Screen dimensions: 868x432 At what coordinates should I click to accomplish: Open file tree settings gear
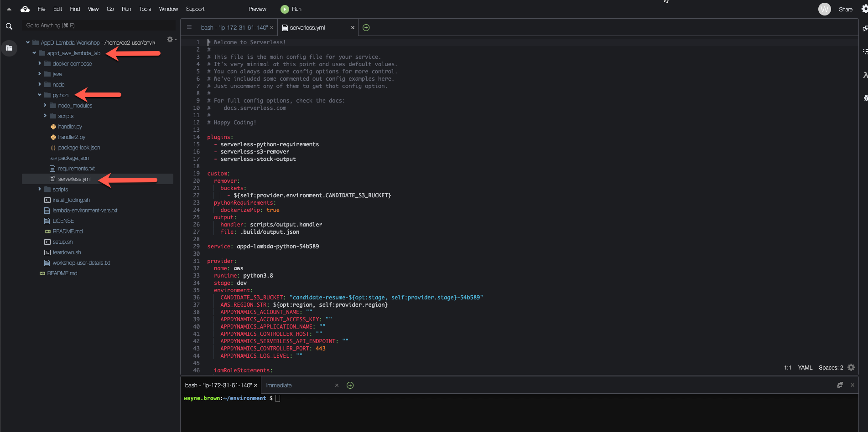coord(170,40)
